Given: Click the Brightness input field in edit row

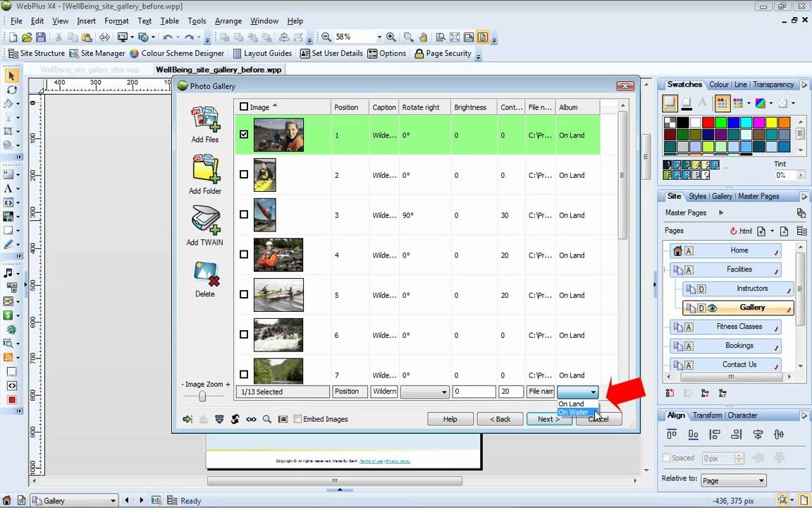Looking at the screenshot, I should coord(474,392).
